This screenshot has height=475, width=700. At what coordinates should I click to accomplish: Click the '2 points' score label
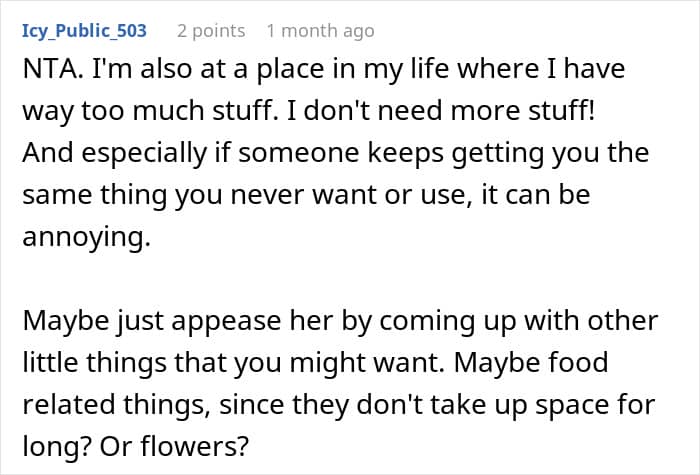click(211, 31)
